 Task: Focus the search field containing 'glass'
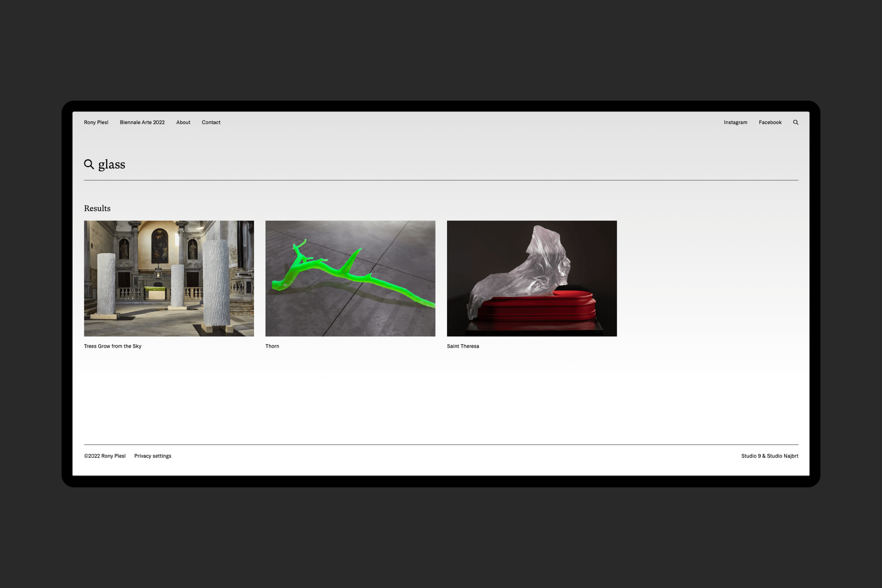pos(441,164)
